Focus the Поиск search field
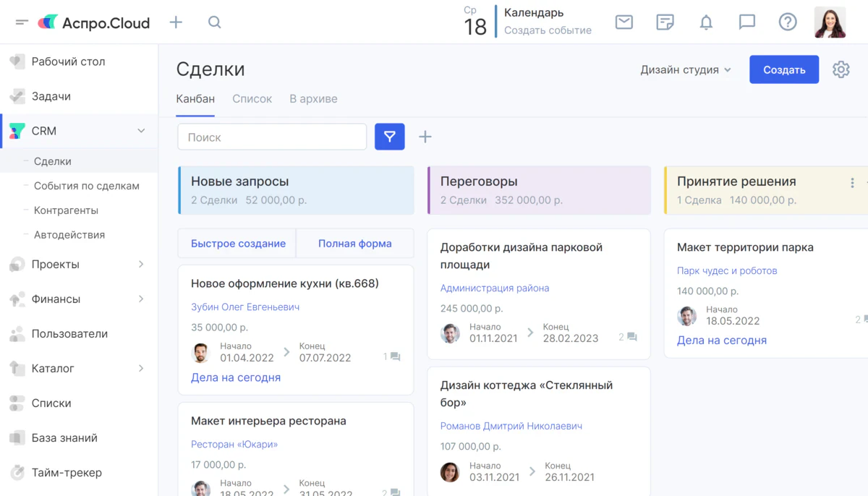Screen dimensions: 868x496 pyautogui.click(x=272, y=137)
